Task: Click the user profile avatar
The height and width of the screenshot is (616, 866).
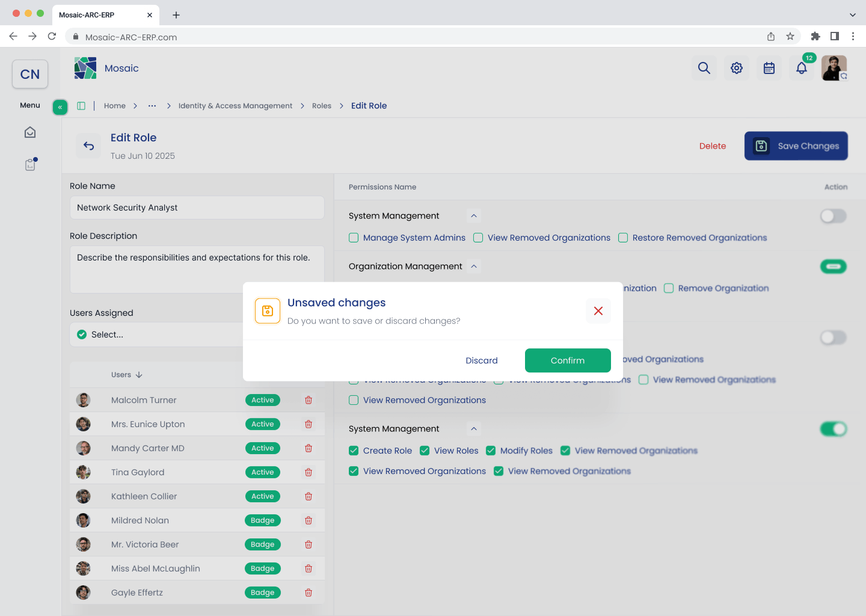Action: 834,68
